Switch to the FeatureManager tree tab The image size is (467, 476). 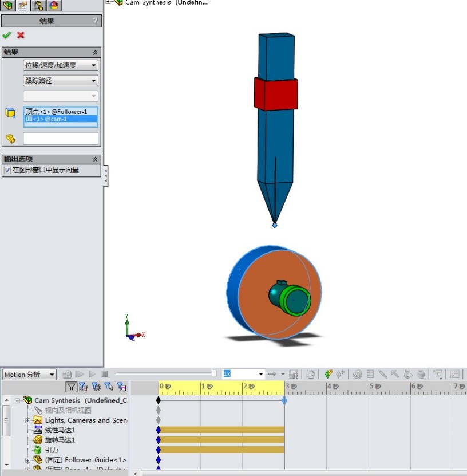click(x=8, y=6)
